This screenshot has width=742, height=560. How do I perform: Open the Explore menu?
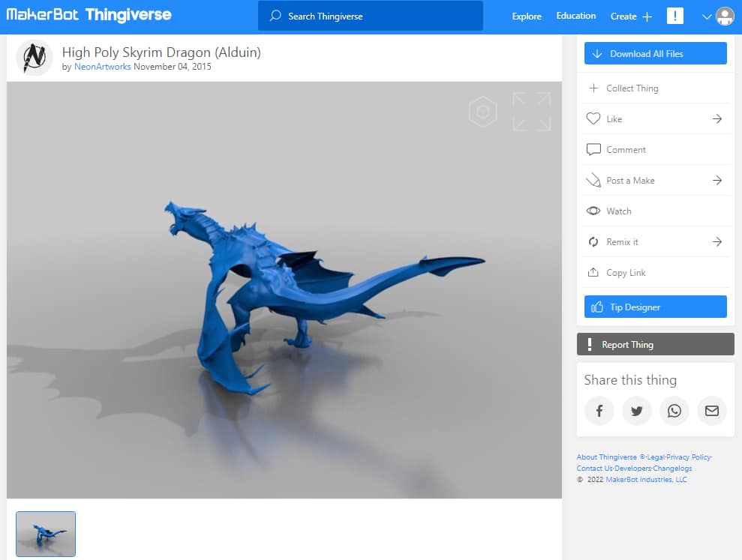[x=526, y=16]
